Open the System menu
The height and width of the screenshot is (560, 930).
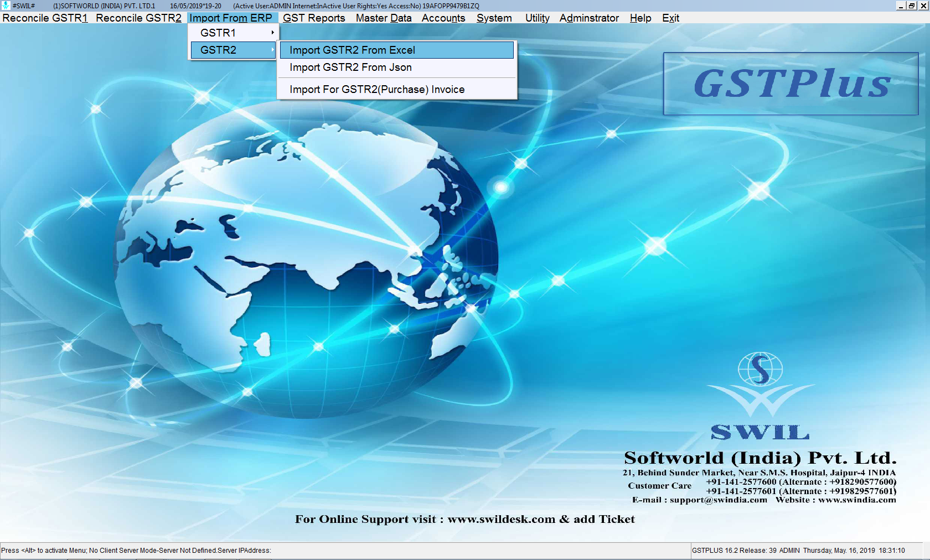494,18
